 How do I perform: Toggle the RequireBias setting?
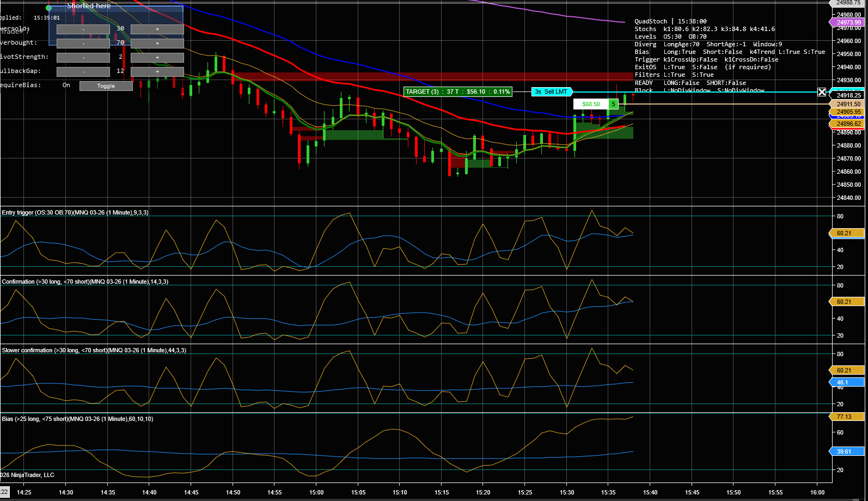(x=106, y=86)
